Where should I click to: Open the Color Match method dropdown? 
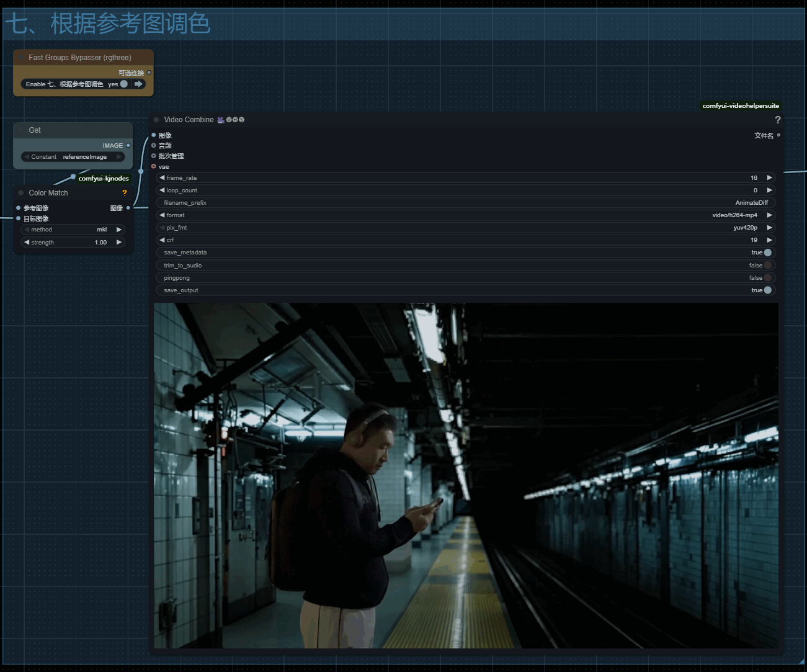(73, 230)
